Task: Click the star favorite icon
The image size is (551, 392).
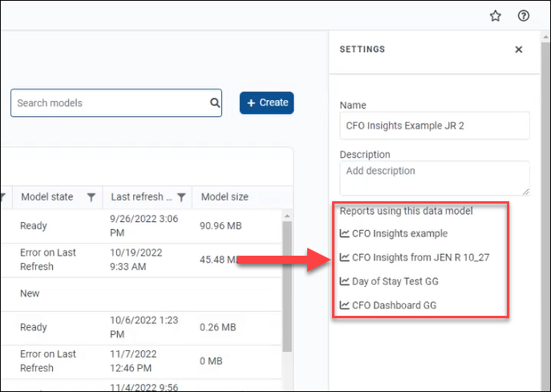Action: 496,16
